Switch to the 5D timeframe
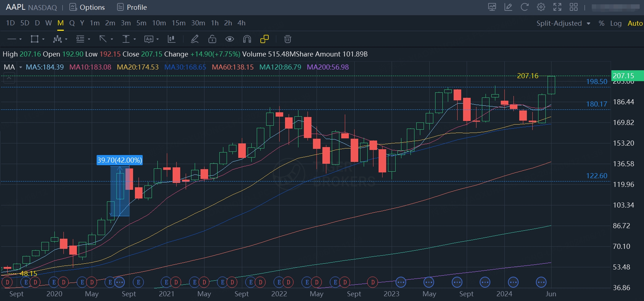 point(25,23)
